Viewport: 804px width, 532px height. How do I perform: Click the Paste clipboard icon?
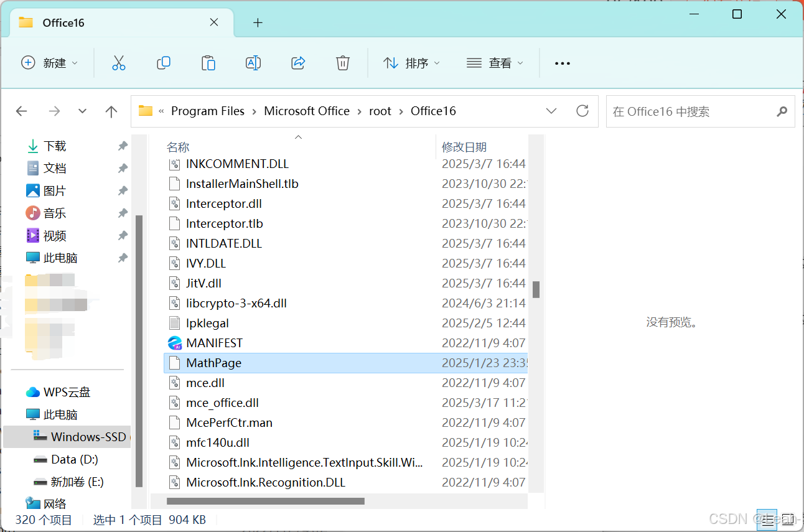208,63
